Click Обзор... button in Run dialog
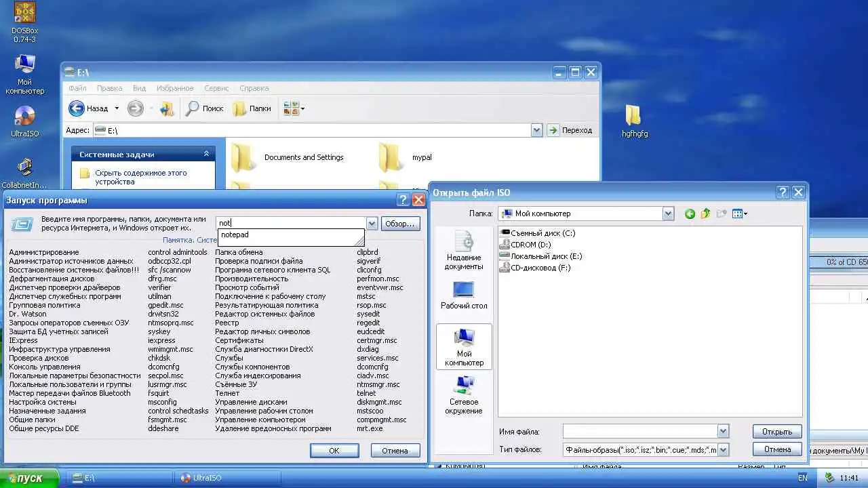The height and width of the screenshot is (488, 868). pyautogui.click(x=400, y=224)
